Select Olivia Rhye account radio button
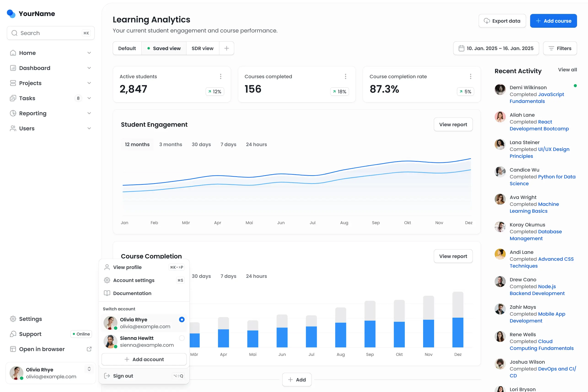The width and height of the screenshot is (588, 392). (x=182, y=320)
